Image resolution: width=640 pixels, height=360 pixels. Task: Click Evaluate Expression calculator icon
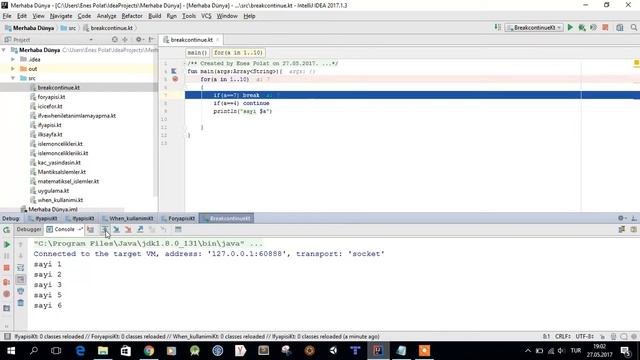point(178,229)
